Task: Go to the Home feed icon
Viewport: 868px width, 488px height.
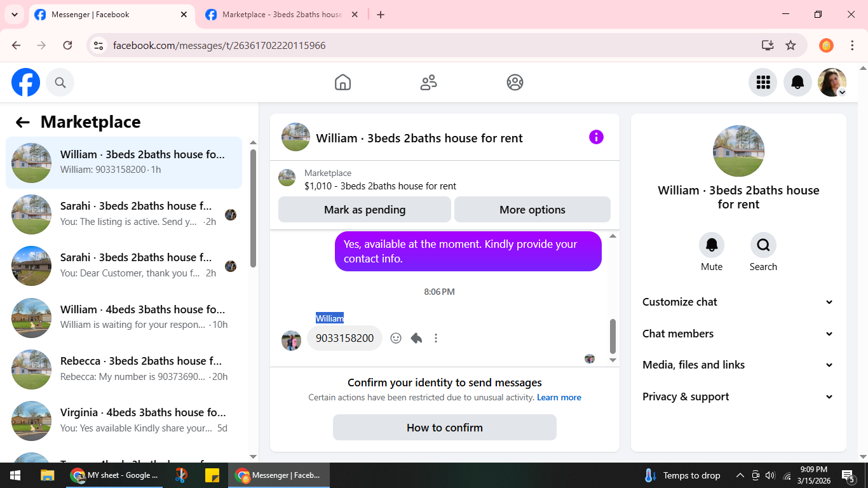Action: [342, 83]
